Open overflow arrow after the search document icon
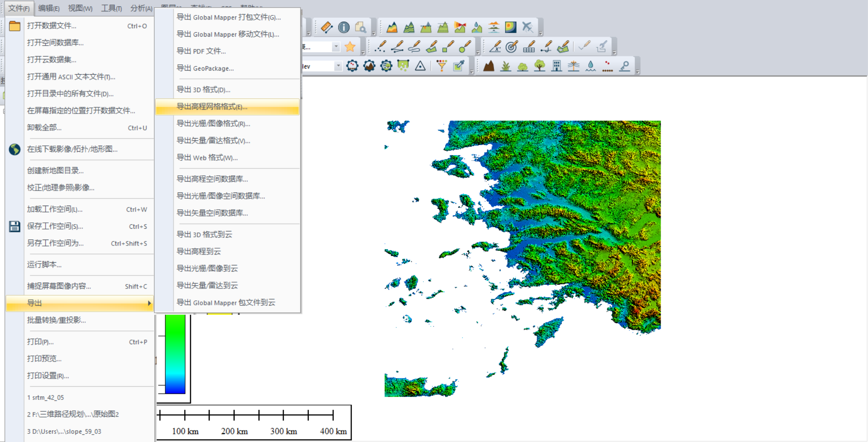 pyautogui.click(x=374, y=33)
